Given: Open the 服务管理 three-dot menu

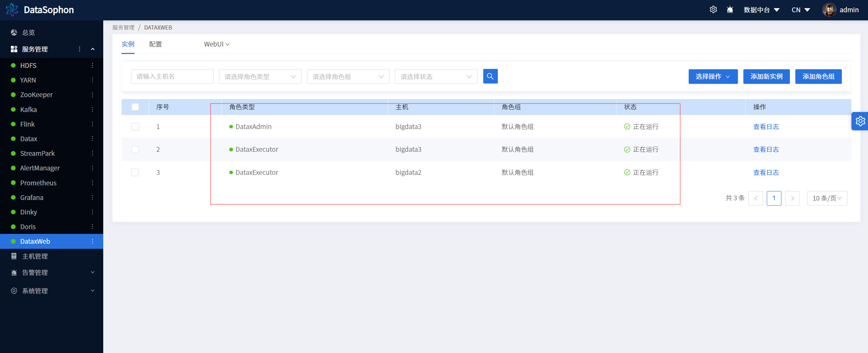Looking at the screenshot, I should 79,49.
